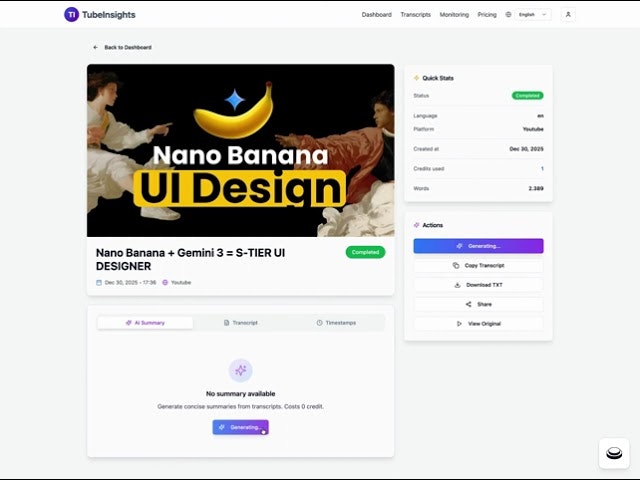Click the TubeInsights TI logo icon

point(71,15)
